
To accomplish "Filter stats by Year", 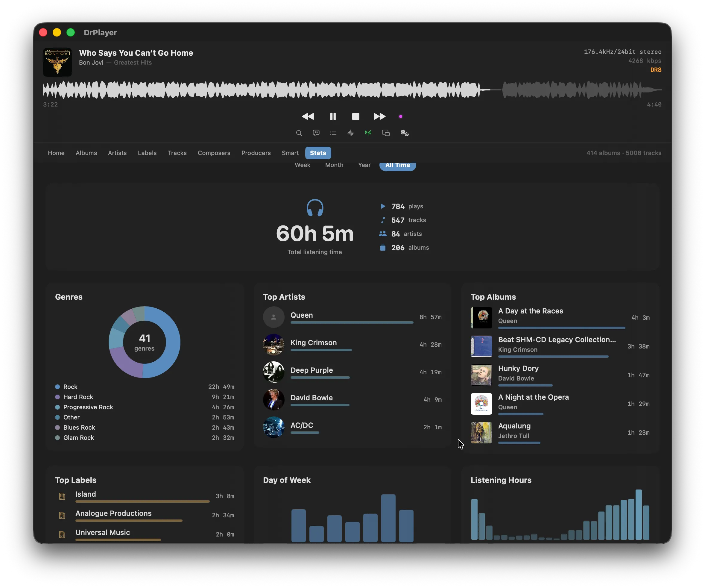I will coord(364,165).
